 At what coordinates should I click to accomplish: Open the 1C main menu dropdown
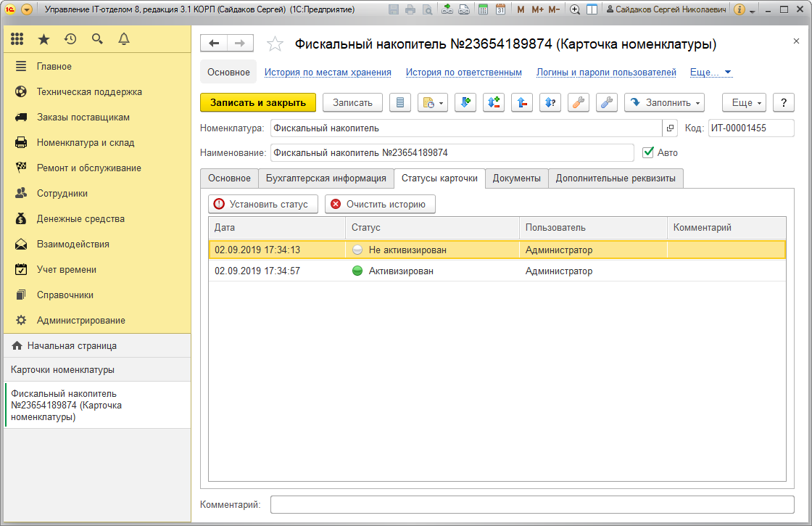point(27,9)
